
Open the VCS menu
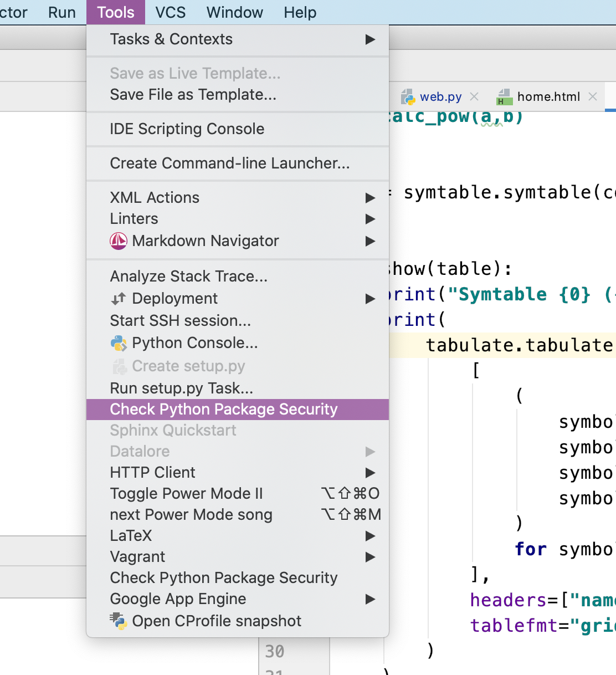(x=170, y=12)
